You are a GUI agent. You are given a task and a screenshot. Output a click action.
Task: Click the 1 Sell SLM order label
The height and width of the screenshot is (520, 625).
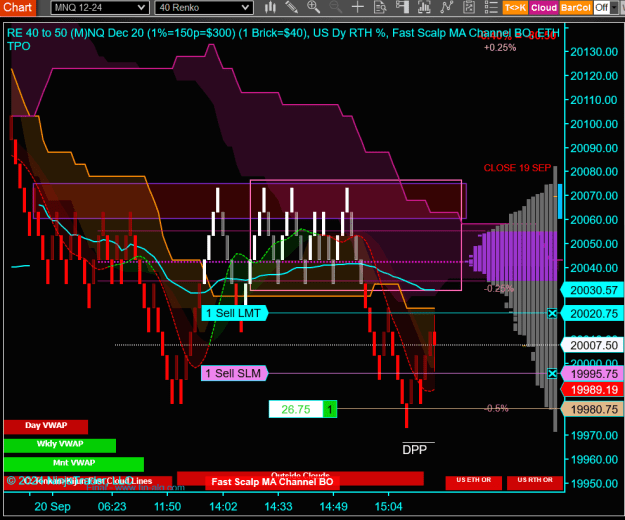[x=234, y=373]
